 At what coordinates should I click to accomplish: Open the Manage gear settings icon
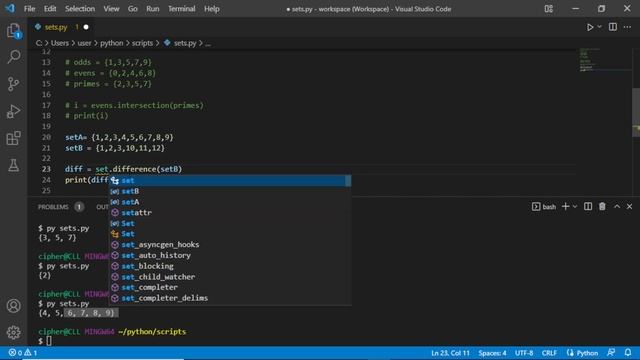point(13,332)
